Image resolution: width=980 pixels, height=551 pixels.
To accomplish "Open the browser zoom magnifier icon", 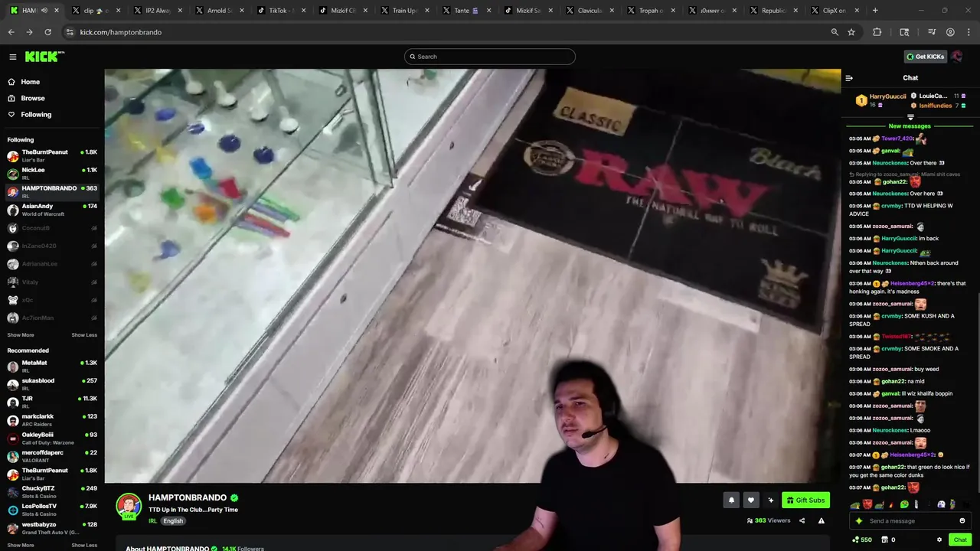I will click(835, 32).
